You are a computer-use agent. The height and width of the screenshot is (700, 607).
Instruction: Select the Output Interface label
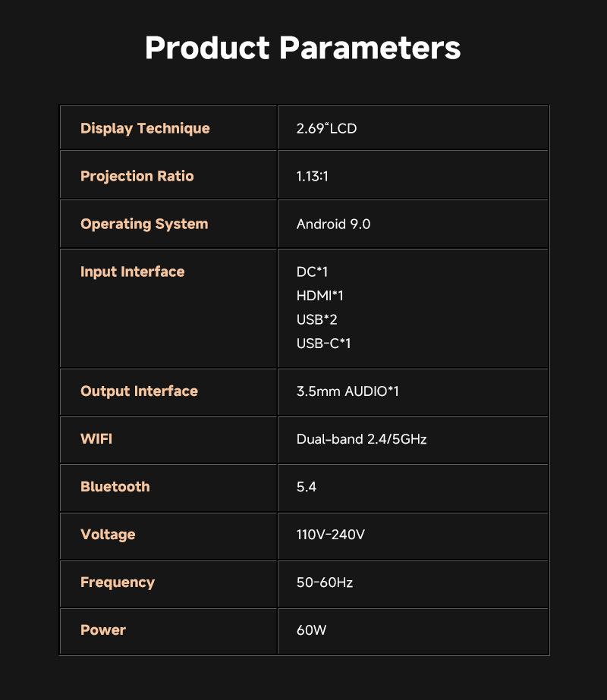139,391
